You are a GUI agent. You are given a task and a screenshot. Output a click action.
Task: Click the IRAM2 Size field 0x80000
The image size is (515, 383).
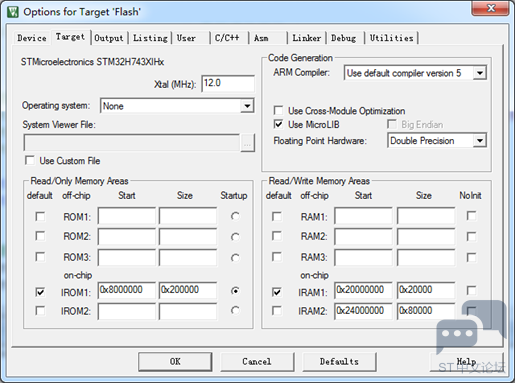426,311
